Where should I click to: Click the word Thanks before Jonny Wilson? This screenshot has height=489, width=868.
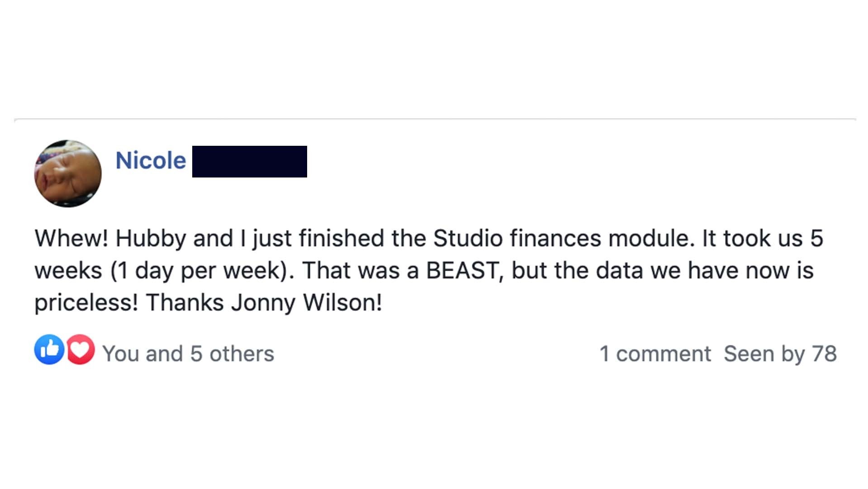coord(185,302)
